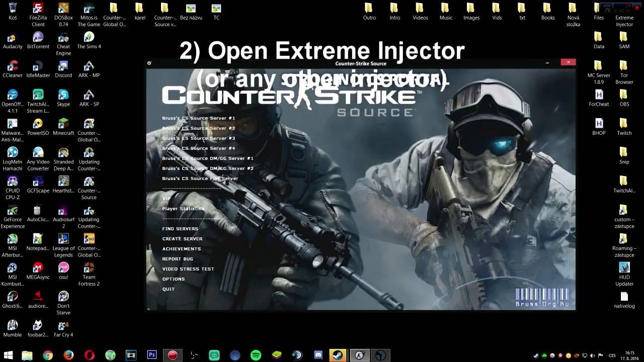644x362 pixels.
Task: Click REPORT BUG menu entry
Action: pyautogui.click(x=178, y=259)
